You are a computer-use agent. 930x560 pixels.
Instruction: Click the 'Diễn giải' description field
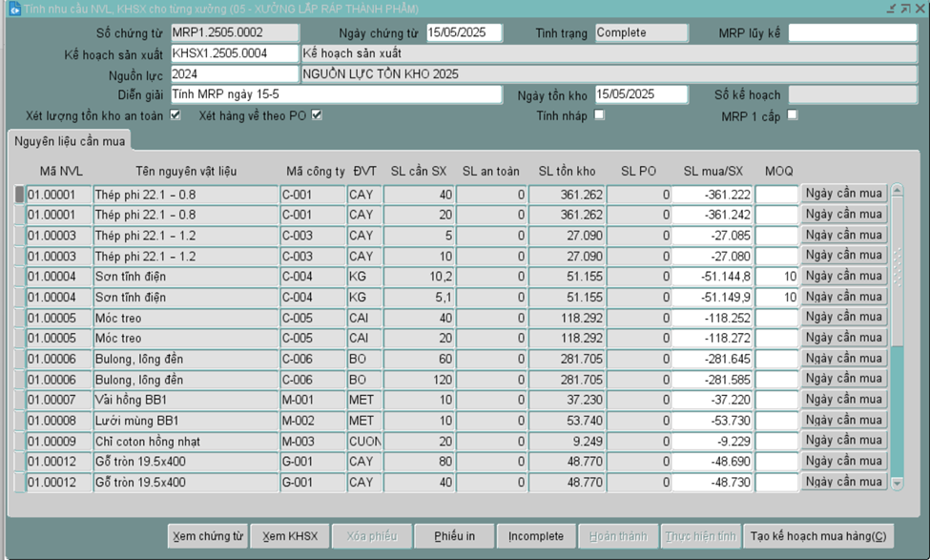tap(336, 94)
